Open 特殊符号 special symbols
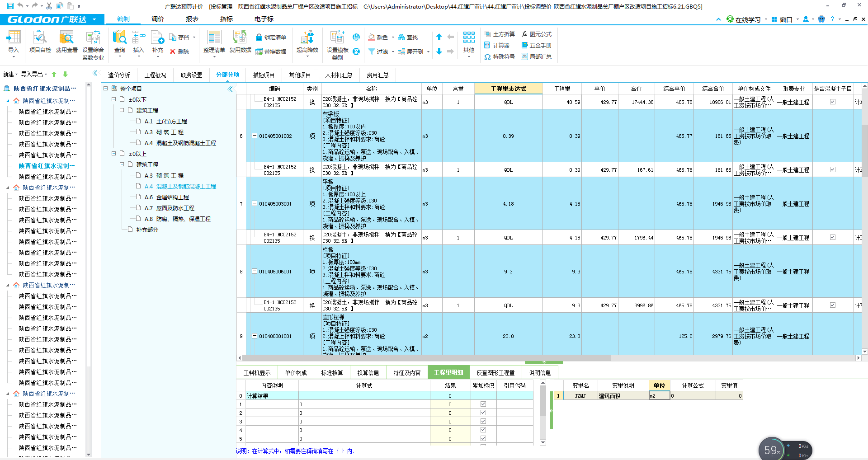Image resolution: width=868 pixels, height=460 pixels. point(500,56)
